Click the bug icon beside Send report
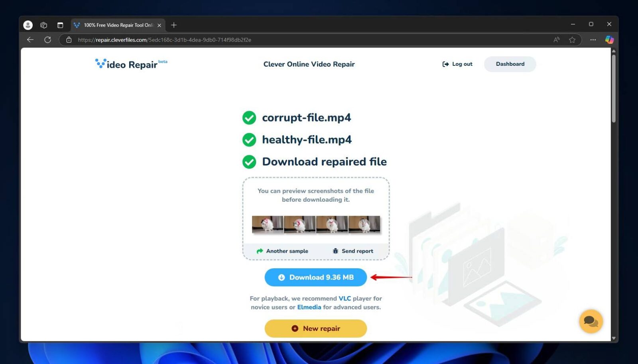The height and width of the screenshot is (364, 638). [x=335, y=251]
